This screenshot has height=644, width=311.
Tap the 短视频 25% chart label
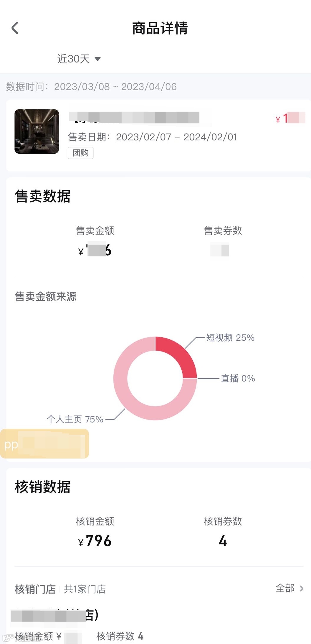(x=230, y=338)
